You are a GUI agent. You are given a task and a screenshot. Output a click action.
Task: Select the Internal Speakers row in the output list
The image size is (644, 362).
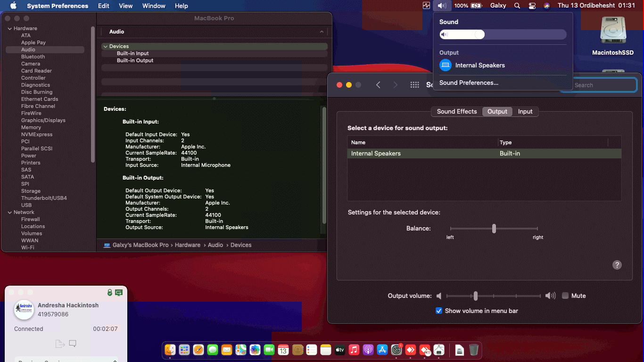[x=484, y=154]
